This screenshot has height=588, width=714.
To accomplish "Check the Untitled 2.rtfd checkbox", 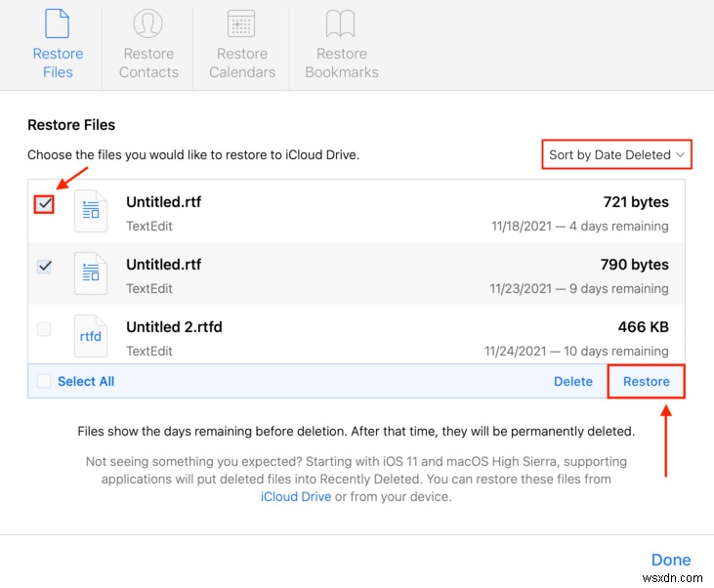I will (x=44, y=328).
